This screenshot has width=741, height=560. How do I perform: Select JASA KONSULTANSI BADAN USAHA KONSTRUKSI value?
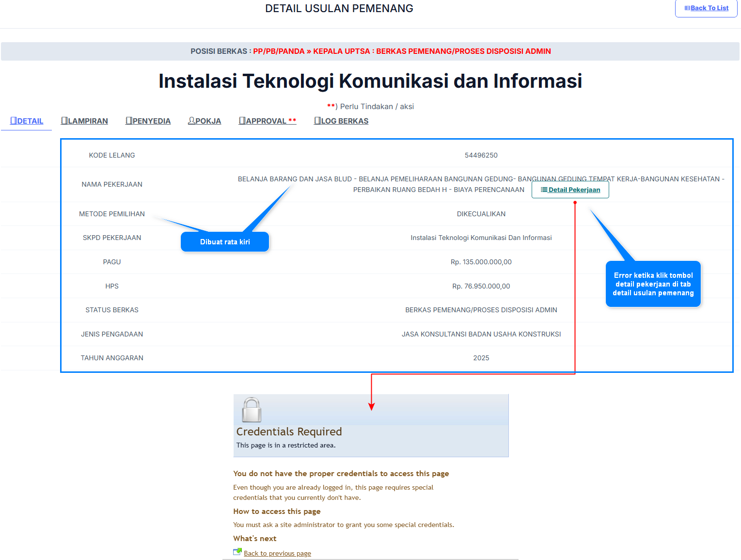(x=481, y=335)
